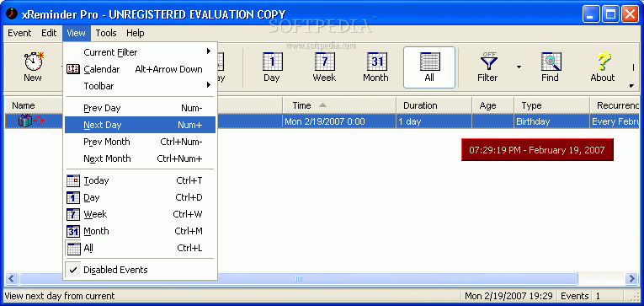Click the red recurrence icon in event row
This screenshot has height=306, width=644.
pyautogui.click(x=39, y=121)
